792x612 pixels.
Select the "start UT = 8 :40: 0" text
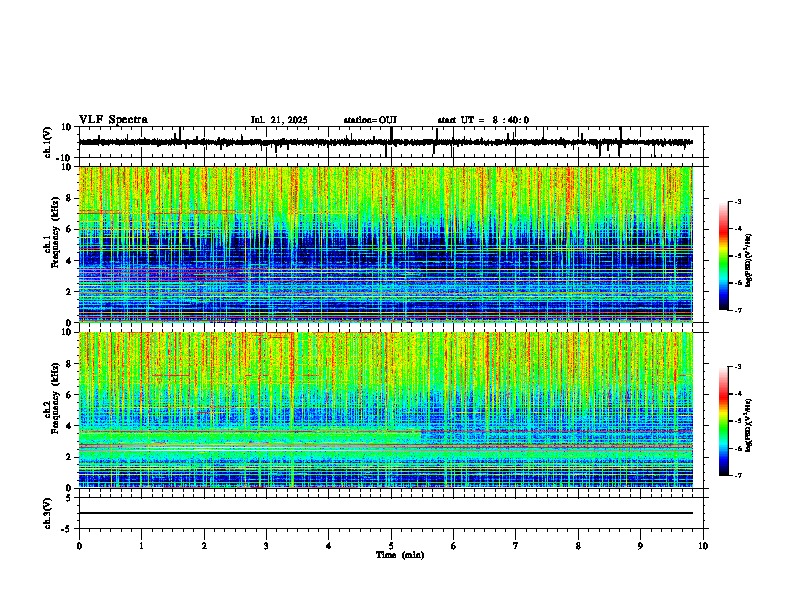click(x=483, y=120)
